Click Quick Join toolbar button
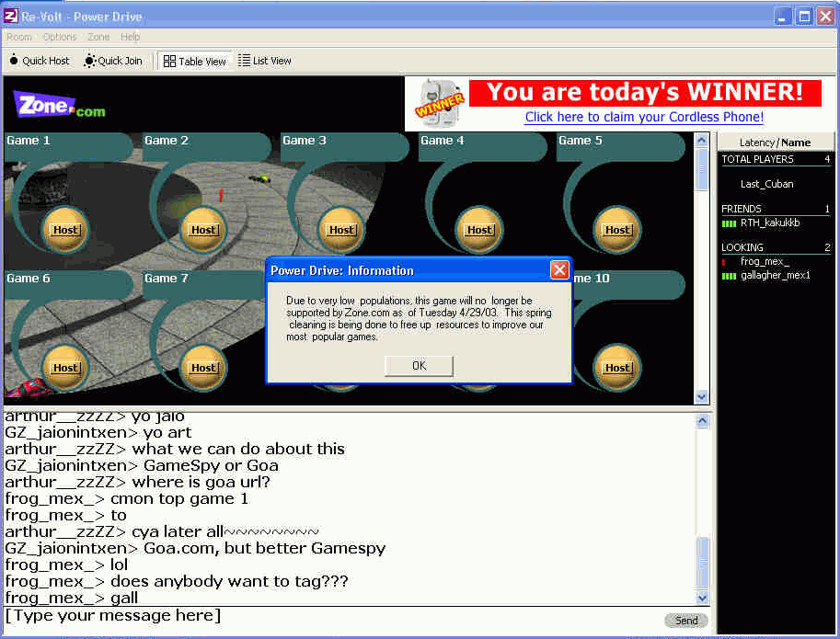Screen dimensions: 840x639 [x=113, y=61]
